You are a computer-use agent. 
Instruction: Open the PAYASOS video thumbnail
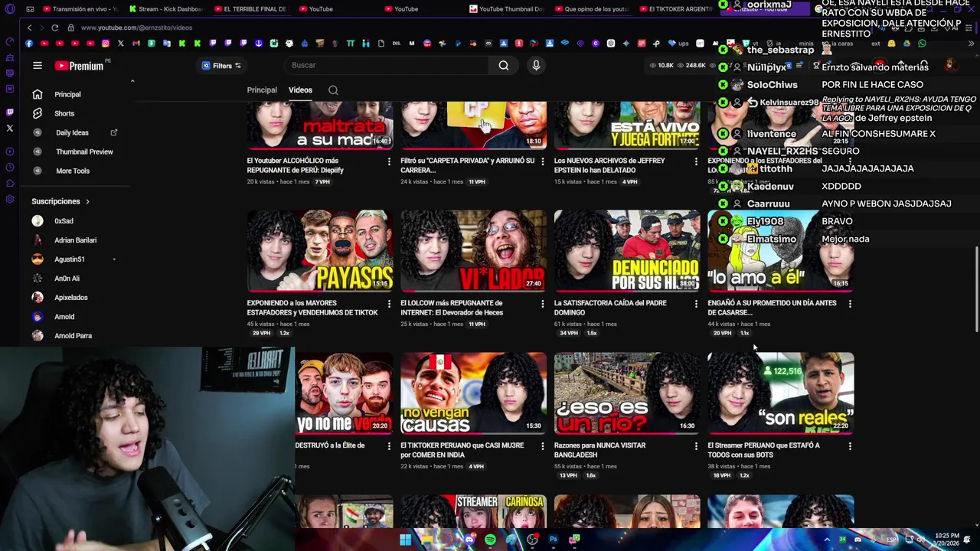tap(320, 250)
